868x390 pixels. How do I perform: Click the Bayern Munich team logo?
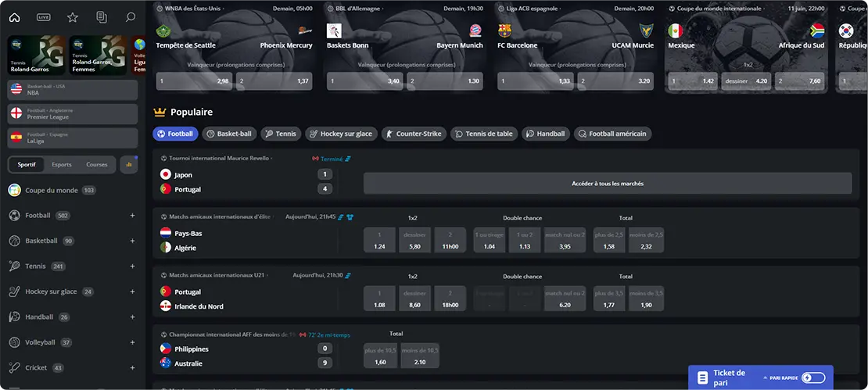(475, 30)
